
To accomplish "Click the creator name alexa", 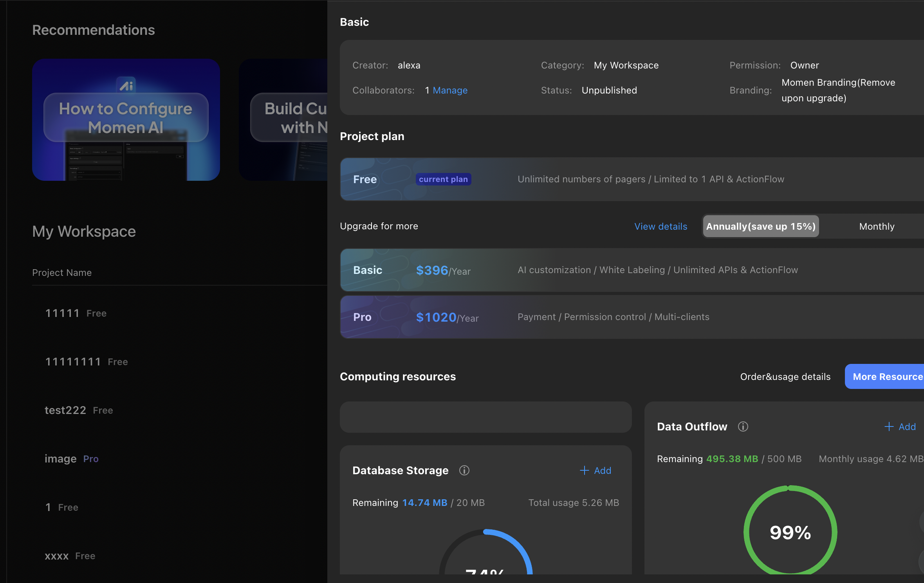I will click(409, 65).
